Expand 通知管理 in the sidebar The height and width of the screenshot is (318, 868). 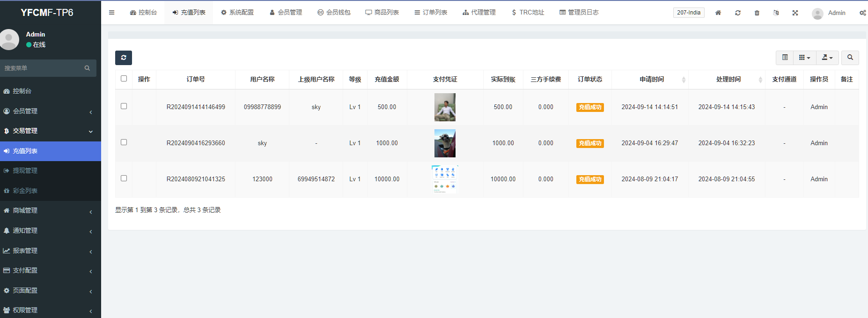tap(51, 230)
